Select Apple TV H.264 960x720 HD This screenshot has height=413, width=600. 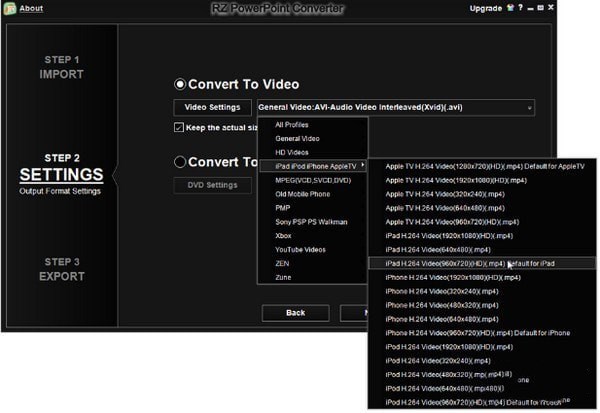coord(482,222)
